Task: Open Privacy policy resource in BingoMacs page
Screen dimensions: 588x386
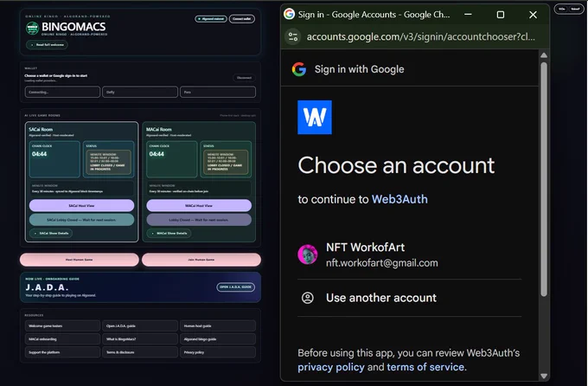Action: [x=218, y=352]
